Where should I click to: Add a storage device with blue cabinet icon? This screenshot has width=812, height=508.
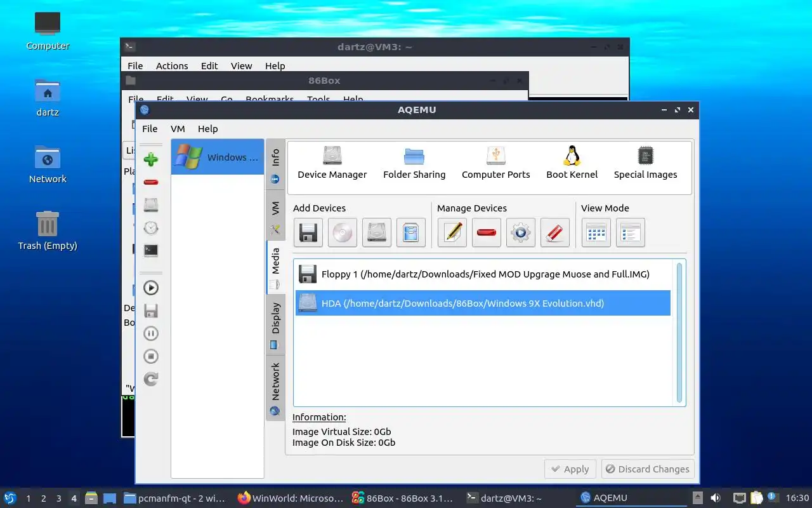[411, 232]
